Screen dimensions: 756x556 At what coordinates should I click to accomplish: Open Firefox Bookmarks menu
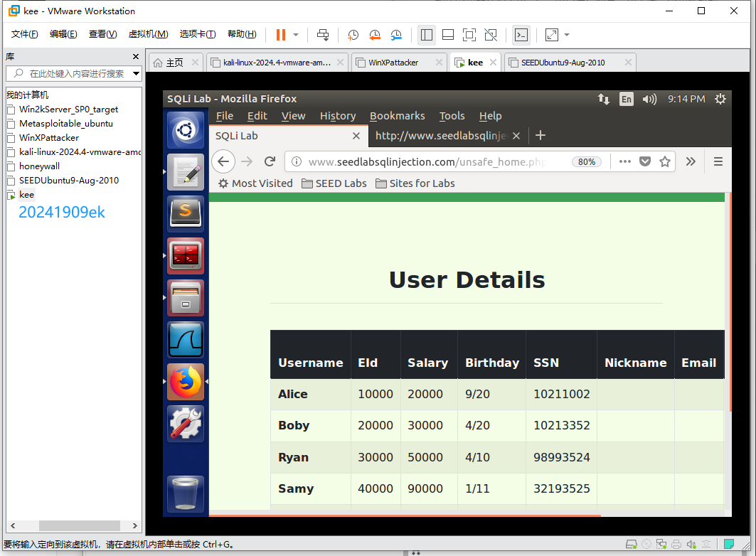tap(398, 116)
